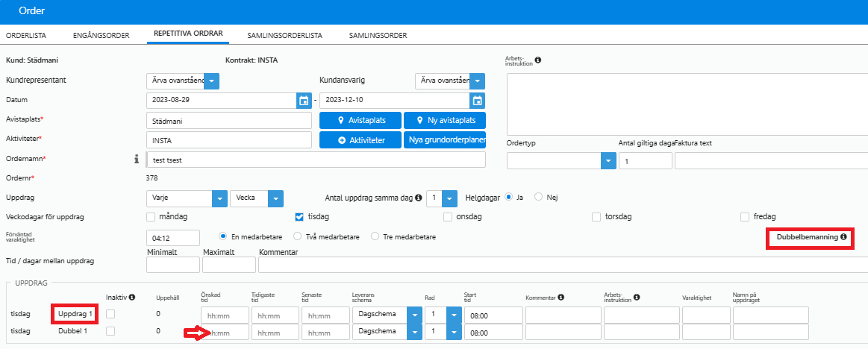Click the order number 378
The width and height of the screenshot is (868, 349).
tap(152, 178)
